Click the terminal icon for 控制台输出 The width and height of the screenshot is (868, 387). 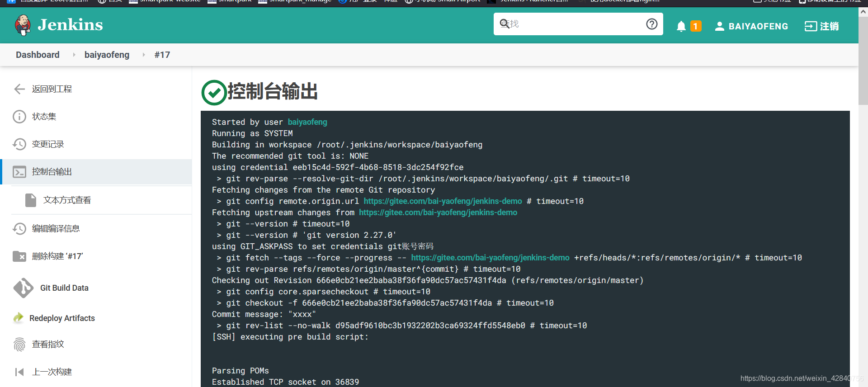(19, 172)
